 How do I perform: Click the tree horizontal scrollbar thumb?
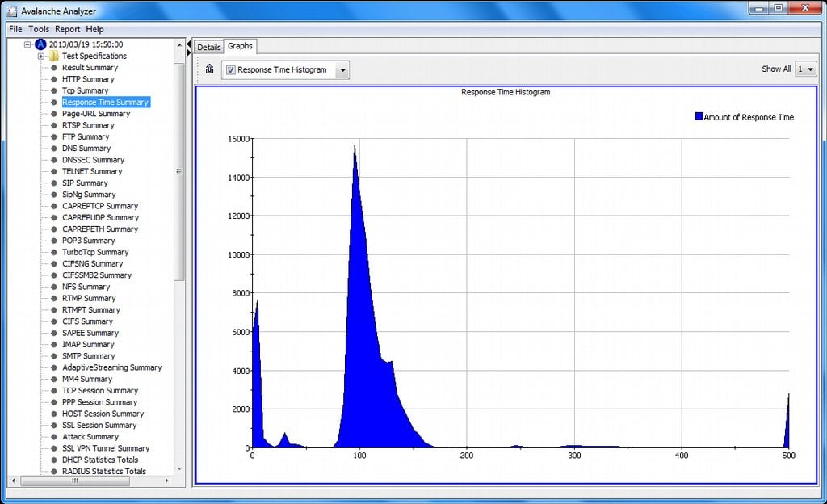(75, 481)
